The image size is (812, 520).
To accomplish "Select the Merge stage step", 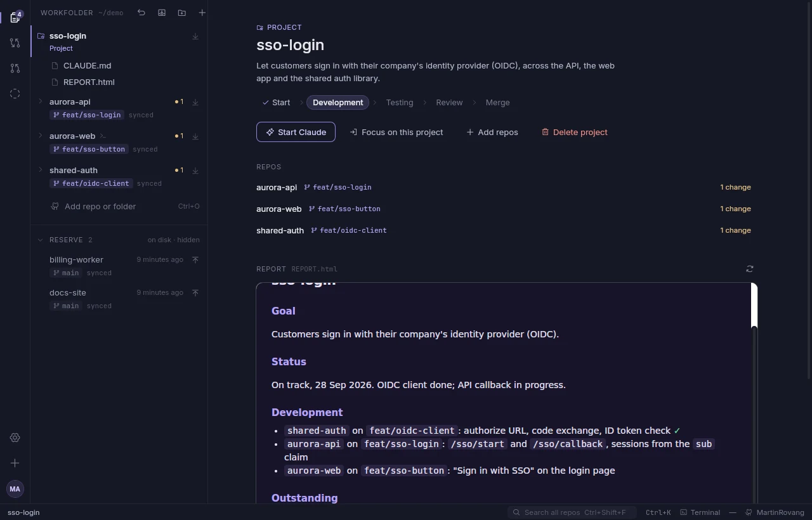I will pos(497,102).
